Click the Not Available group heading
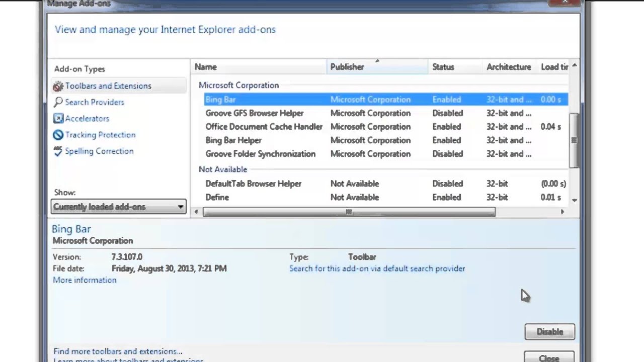This screenshot has width=644, height=362. coord(223,169)
